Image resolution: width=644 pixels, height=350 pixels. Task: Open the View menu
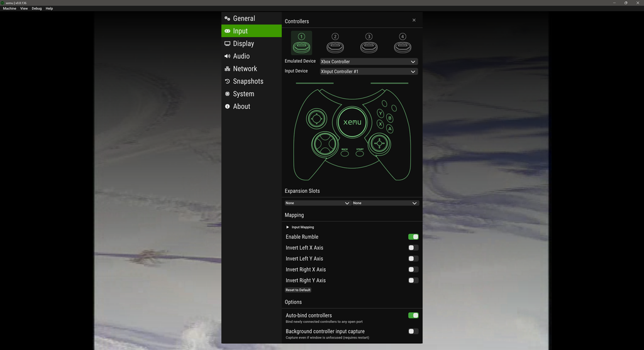click(24, 8)
